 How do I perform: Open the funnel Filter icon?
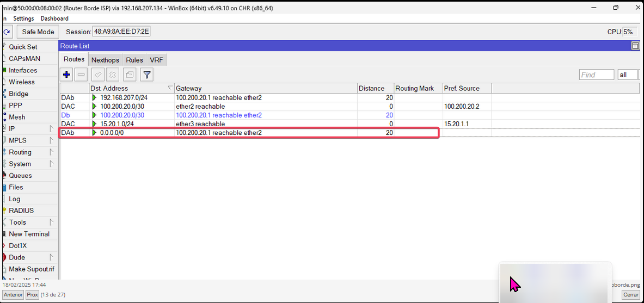click(x=147, y=75)
